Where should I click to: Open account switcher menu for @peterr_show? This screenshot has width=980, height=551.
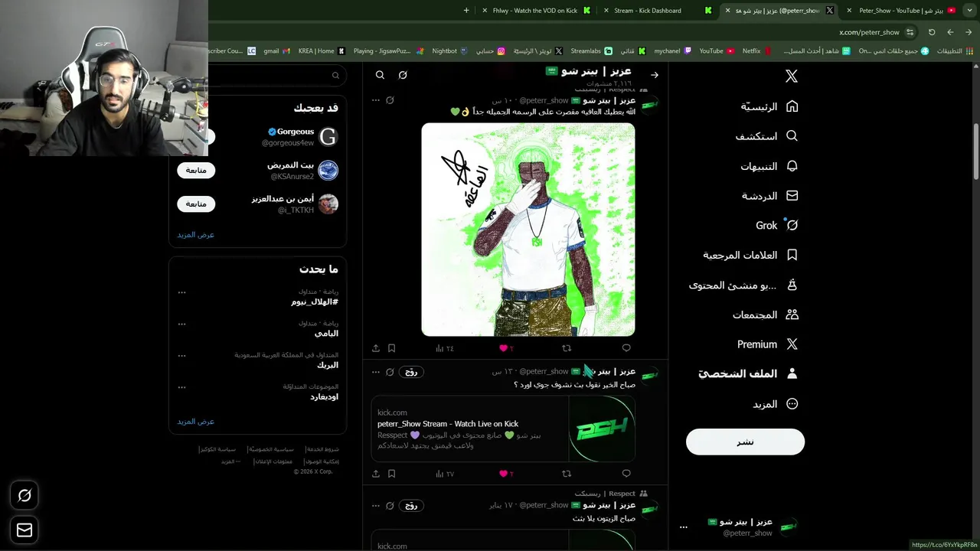[740, 527]
